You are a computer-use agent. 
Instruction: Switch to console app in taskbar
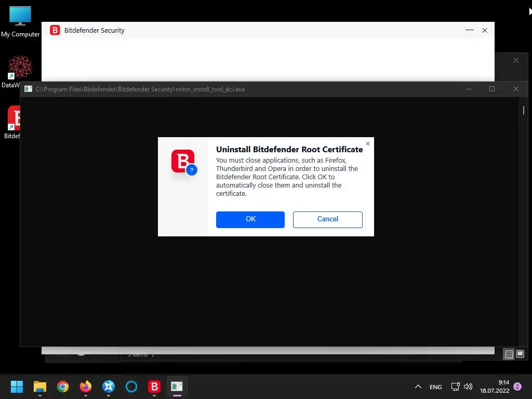(x=177, y=387)
